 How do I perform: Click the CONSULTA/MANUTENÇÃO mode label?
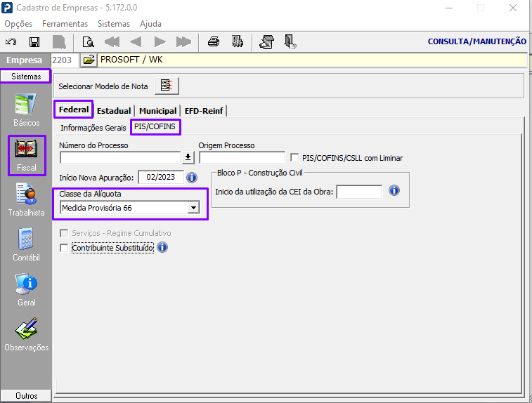[476, 41]
